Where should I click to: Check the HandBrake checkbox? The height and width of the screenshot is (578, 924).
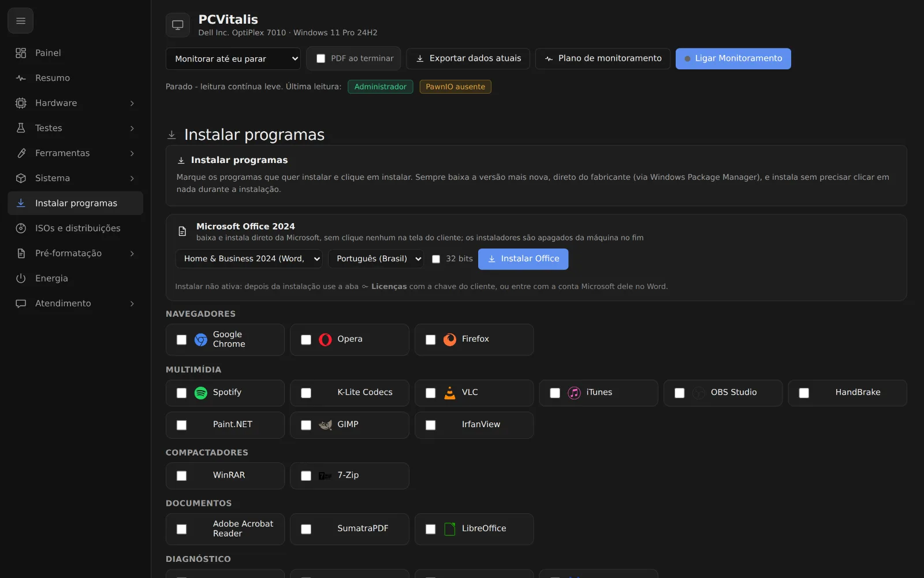(x=804, y=393)
